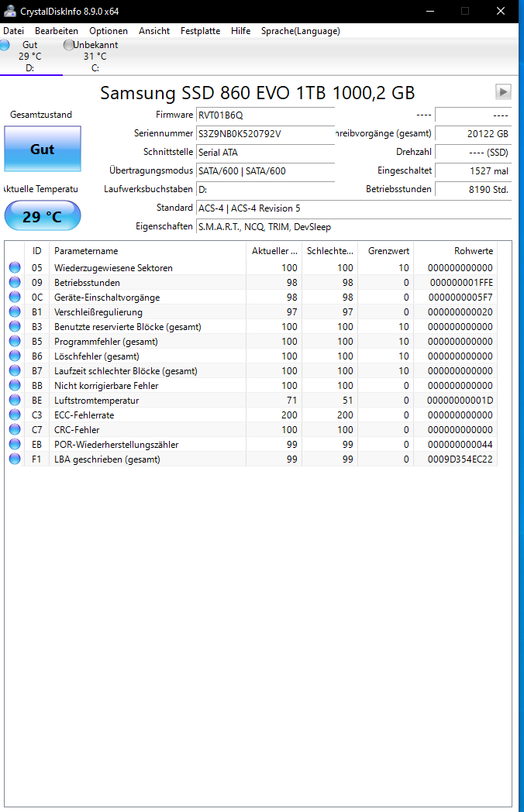Click status icon for Löschfehler (gesamt)
Image resolution: width=524 pixels, height=812 pixels.
(15, 356)
